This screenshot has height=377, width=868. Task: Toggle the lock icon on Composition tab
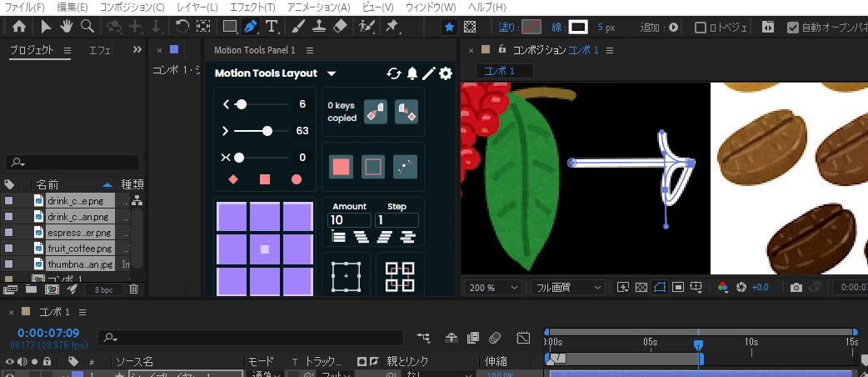(x=502, y=49)
